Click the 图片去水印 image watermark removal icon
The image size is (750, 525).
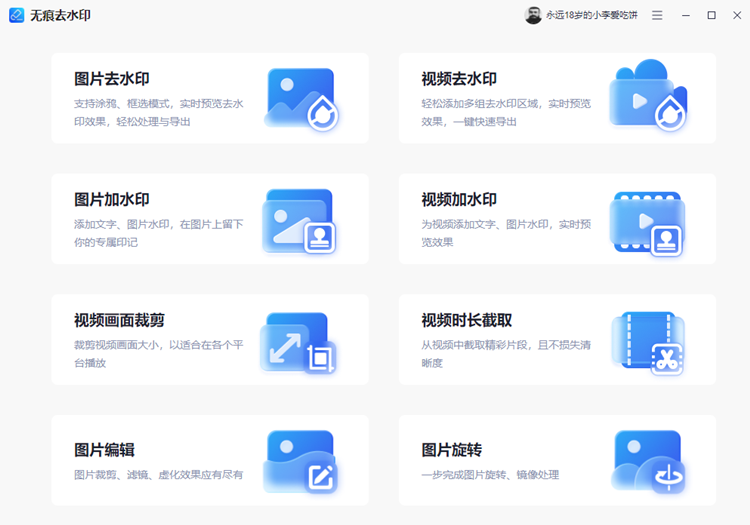pyautogui.click(x=301, y=99)
